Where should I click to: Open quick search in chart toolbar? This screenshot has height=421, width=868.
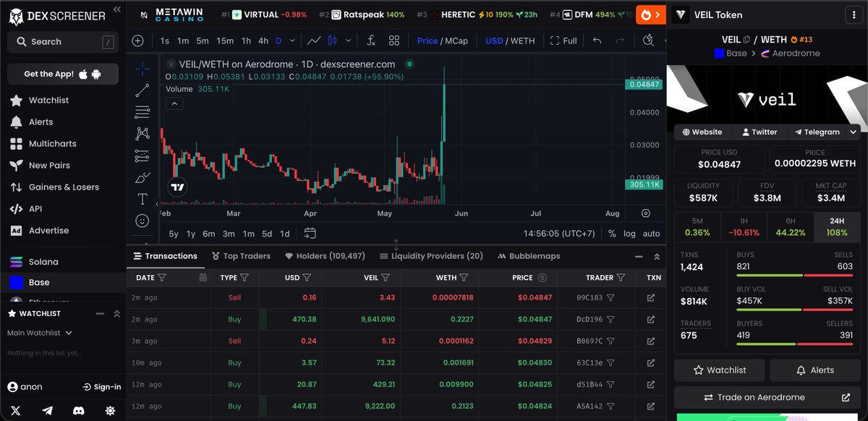tap(649, 41)
